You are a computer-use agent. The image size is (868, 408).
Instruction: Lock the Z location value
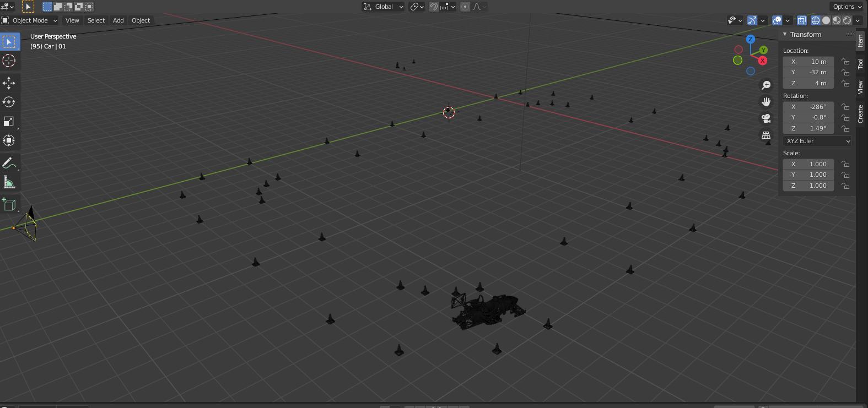(x=845, y=83)
